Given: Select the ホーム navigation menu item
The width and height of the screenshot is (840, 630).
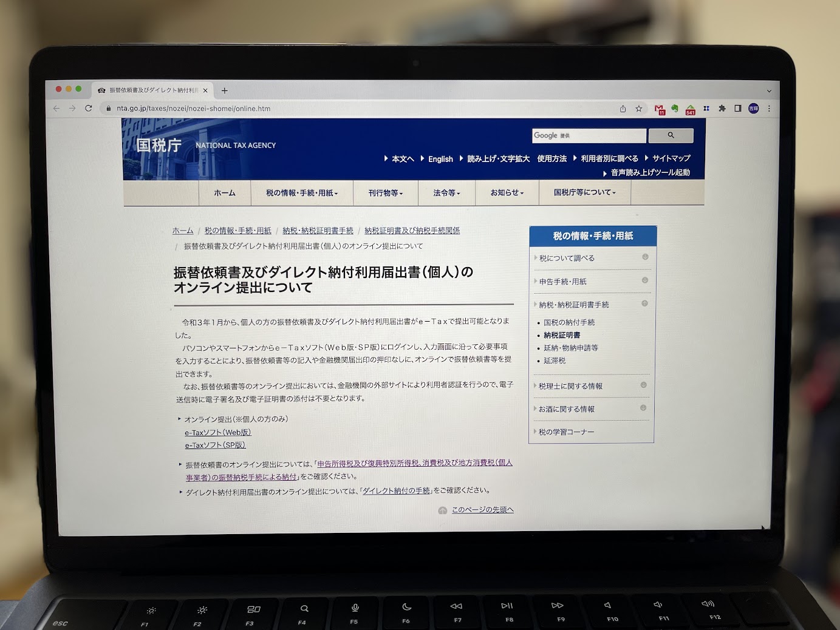Looking at the screenshot, I should [x=224, y=193].
